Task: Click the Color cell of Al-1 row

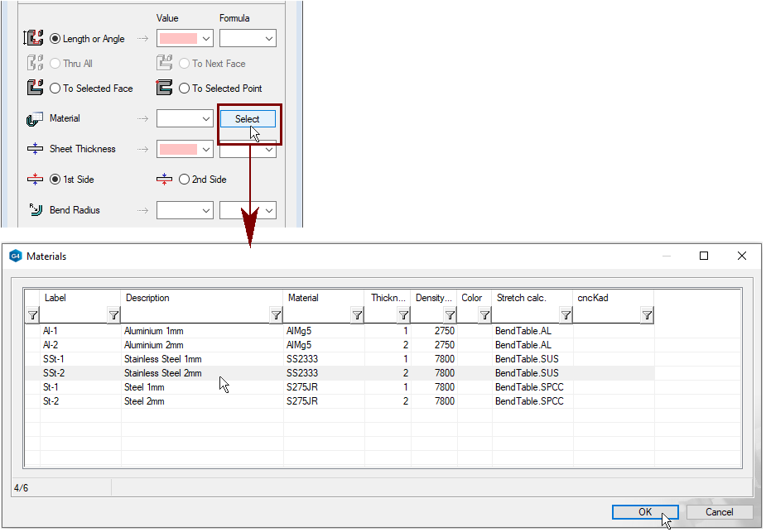Action: click(x=475, y=331)
